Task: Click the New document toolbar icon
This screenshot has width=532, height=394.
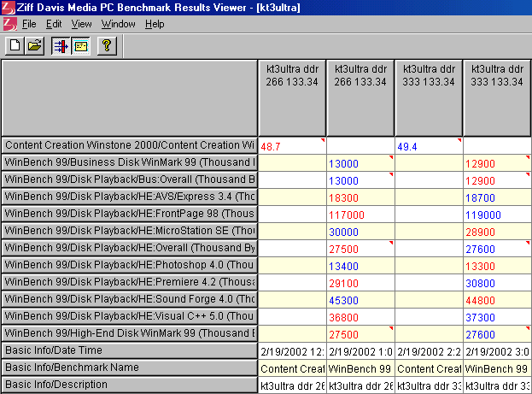Action: coord(15,45)
